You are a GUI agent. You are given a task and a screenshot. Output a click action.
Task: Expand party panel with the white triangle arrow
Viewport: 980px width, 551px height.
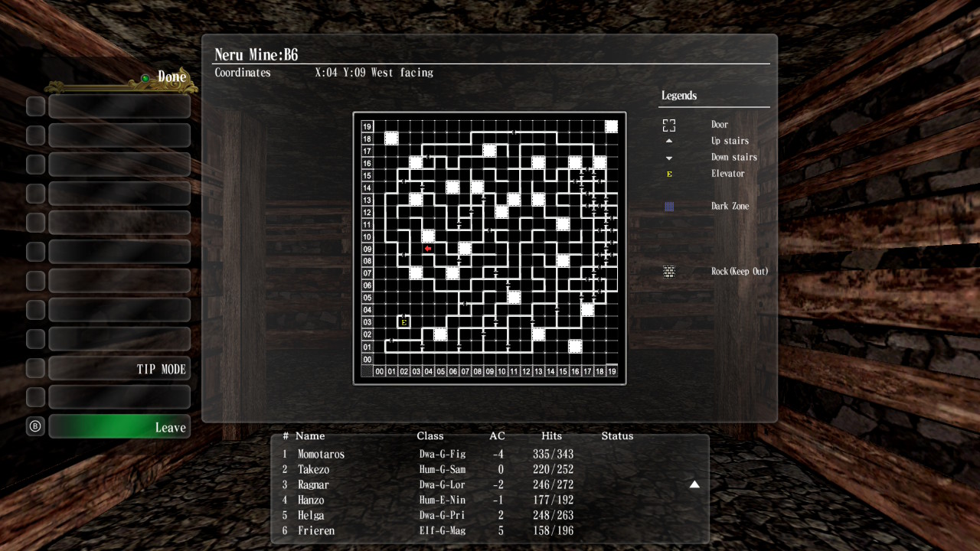[694, 484]
